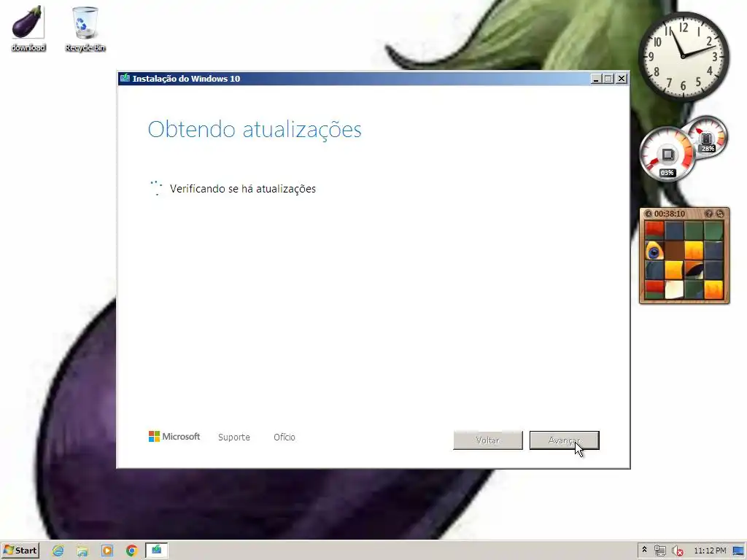The width and height of the screenshot is (747, 560).
Task: Click the toucan eye puzzle tile
Action: point(654,251)
